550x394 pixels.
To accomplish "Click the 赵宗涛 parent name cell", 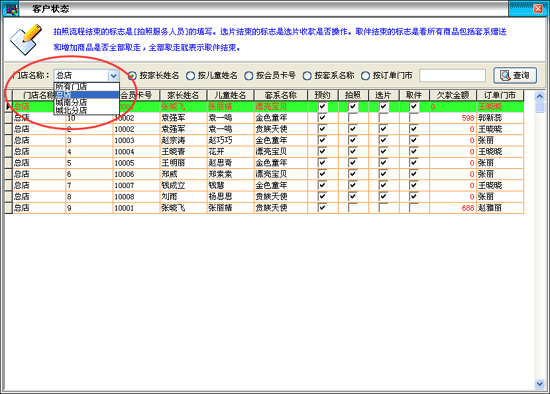I will 183,140.
